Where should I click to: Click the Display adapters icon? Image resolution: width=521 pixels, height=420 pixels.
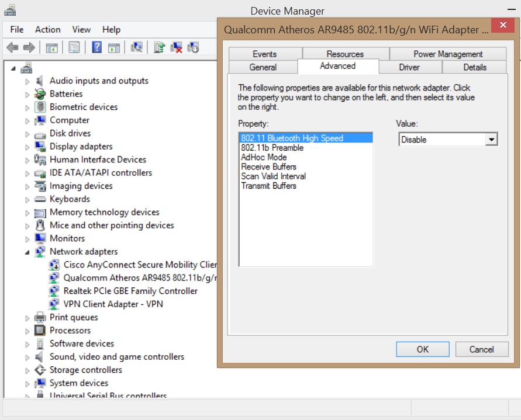click(40, 147)
